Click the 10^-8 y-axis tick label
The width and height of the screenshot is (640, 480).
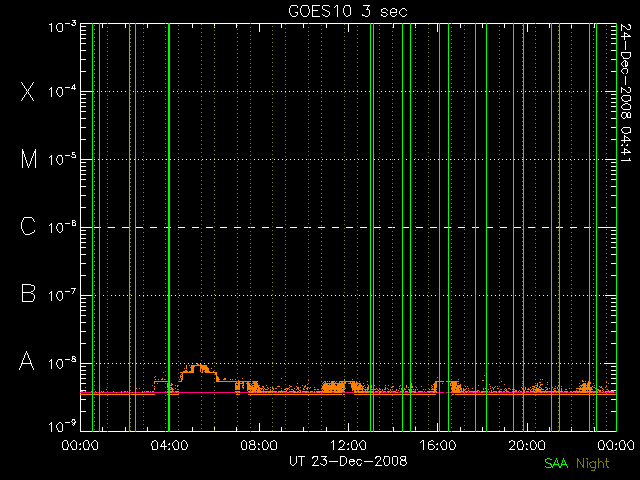click(x=62, y=363)
